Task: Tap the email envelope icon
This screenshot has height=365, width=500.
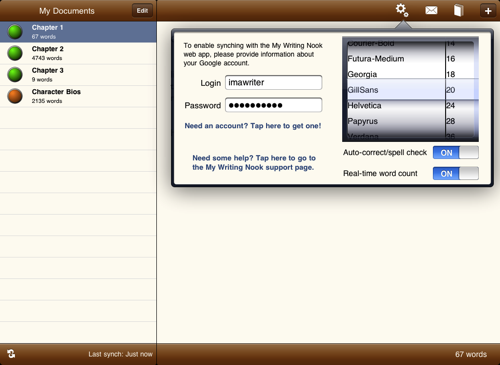Action: tap(431, 10)
